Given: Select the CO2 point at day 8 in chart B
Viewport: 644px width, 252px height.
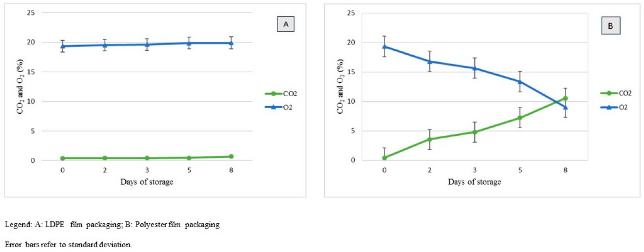Looking at the screenshot, I should tap(565, 98).
